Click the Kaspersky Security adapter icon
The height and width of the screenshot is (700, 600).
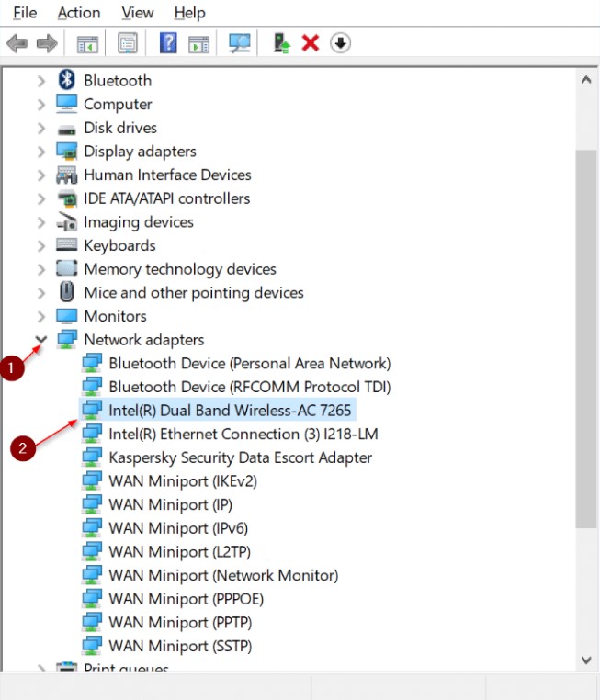pos(92,457)
